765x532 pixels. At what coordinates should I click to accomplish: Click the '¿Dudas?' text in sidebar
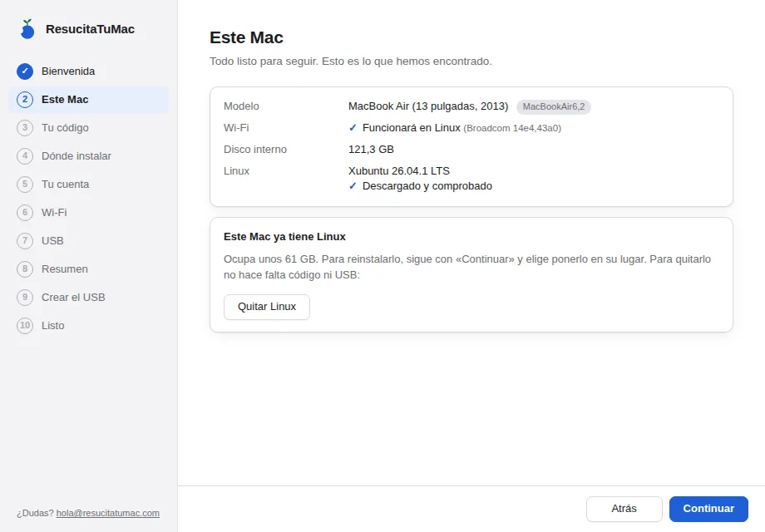pyautogui.click(x=35, y=513)
